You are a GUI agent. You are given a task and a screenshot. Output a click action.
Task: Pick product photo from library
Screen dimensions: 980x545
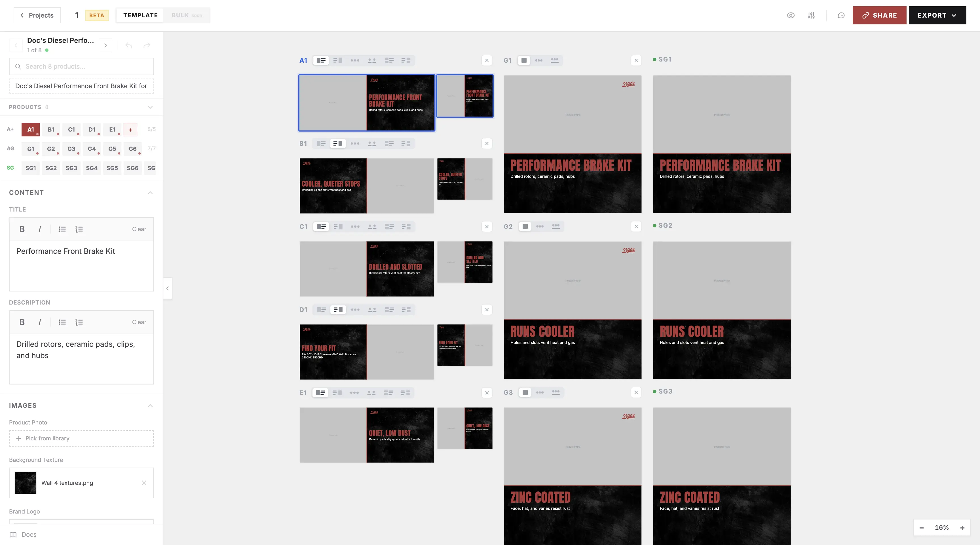[x=81, y=438]
